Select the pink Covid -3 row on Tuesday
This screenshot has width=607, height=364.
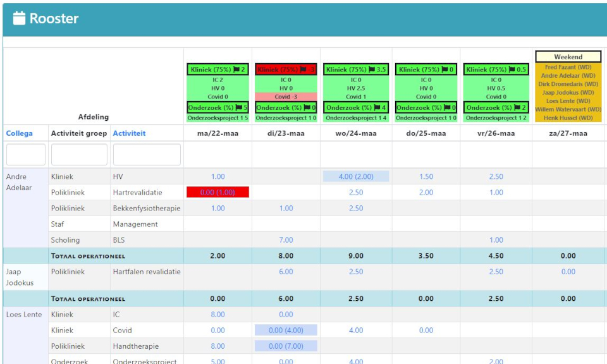[286, 97]
